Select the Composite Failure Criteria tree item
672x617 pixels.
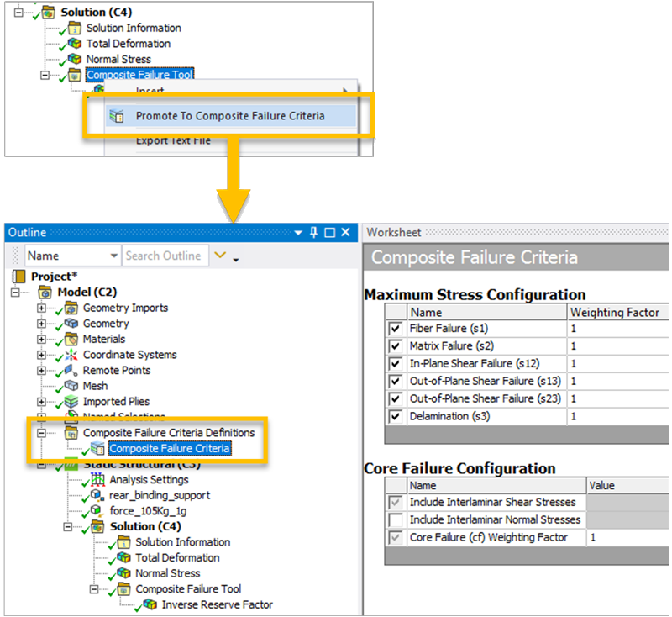(169, 449)
